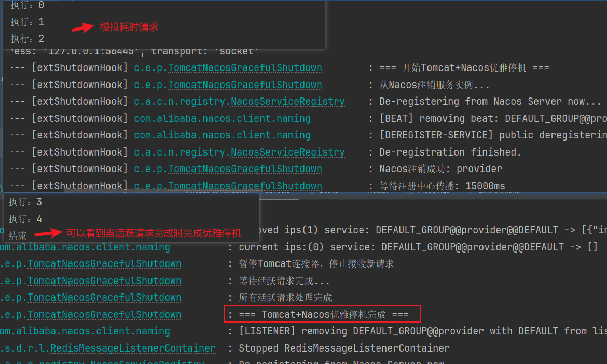This screenshot has height=364, width=607.
Task: Click message '[DEREGISTER-SERVICE] public deregisterin'
Action: pos(493,135)
